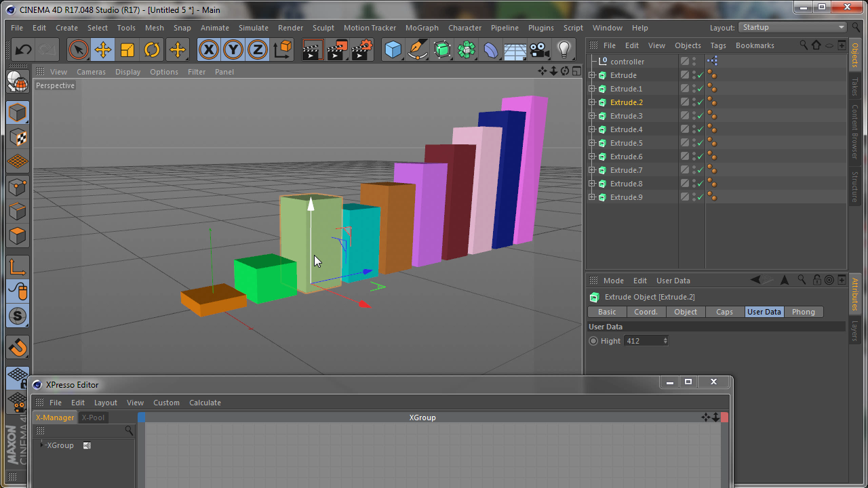The image size is (868, 488).
Task: Toggle the coordinate system cube icon
Action: click(x=283, y=49)
